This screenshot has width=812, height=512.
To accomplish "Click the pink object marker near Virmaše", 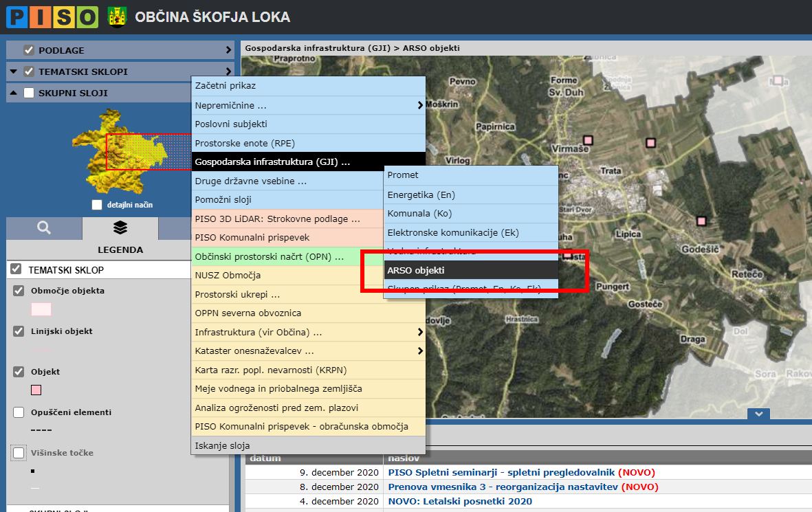I will pos(650,142).
